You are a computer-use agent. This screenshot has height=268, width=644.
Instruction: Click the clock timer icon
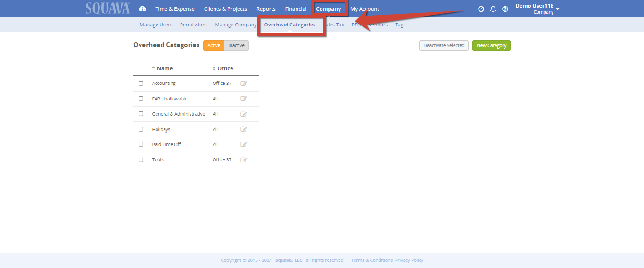pos(481,9)
